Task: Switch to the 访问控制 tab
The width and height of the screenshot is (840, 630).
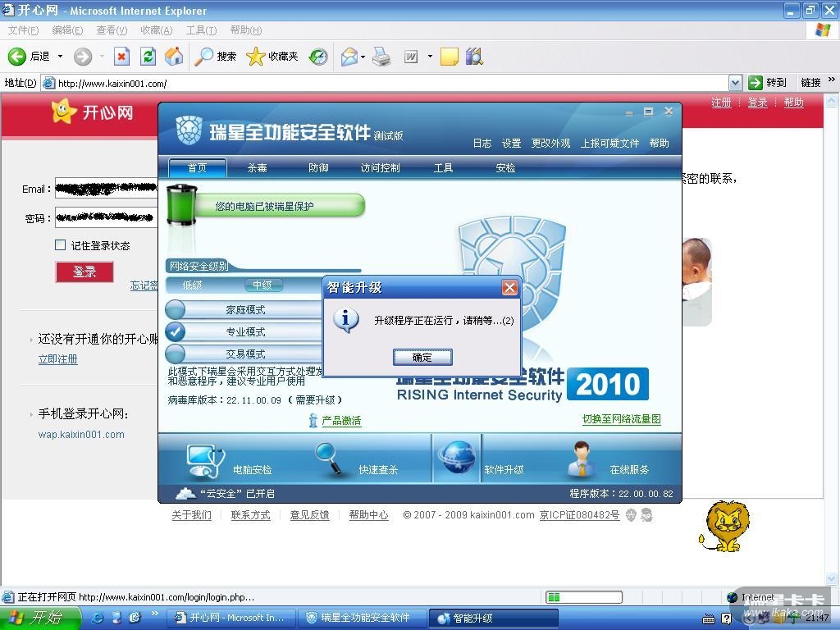Action: 380,167
